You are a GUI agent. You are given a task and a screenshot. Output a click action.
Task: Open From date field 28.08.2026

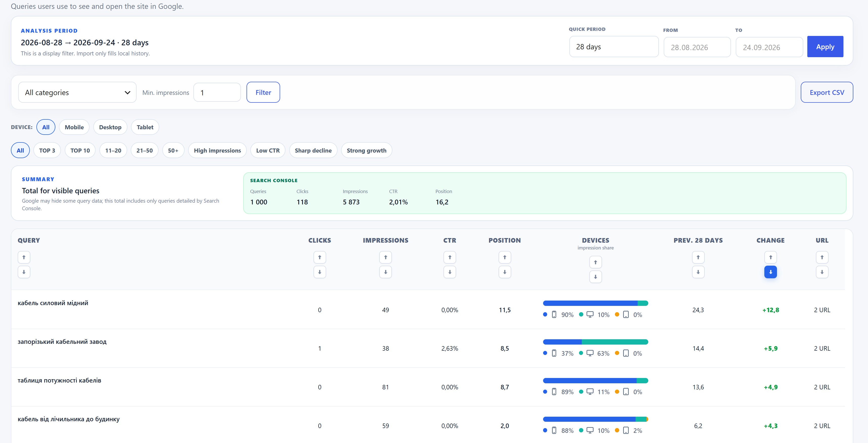(x=697, y=47)
